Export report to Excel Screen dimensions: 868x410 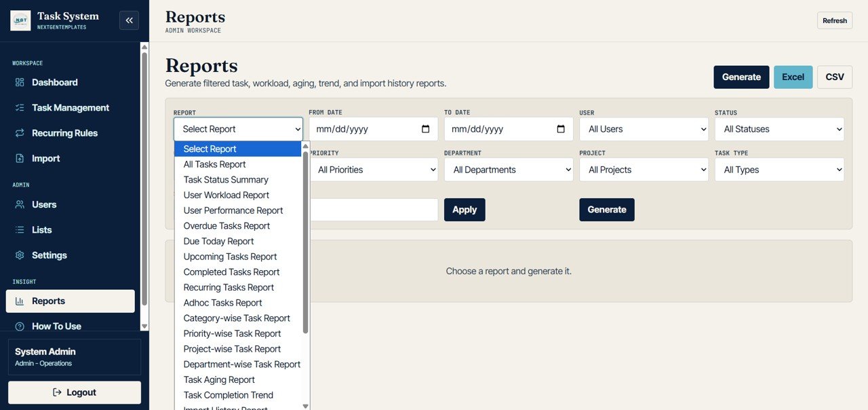click(x=793, y=77)
